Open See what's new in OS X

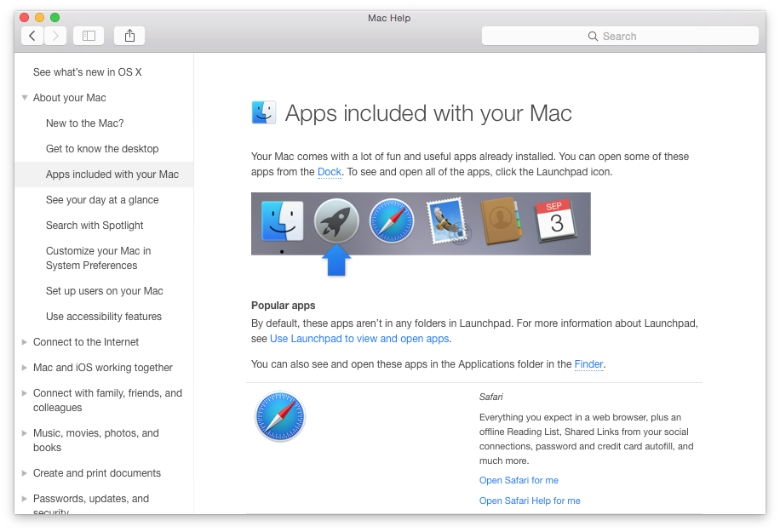[88, 72]
